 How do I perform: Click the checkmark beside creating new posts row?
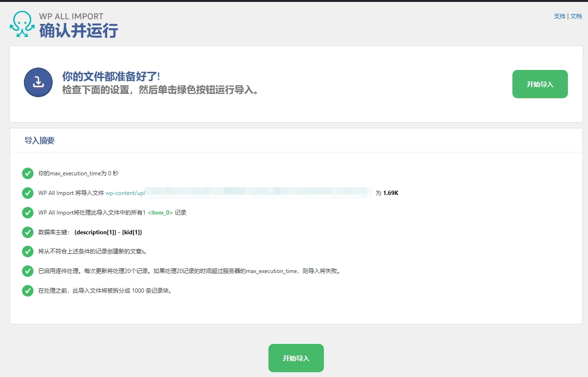pyautogui.click(x=27, y=251)
